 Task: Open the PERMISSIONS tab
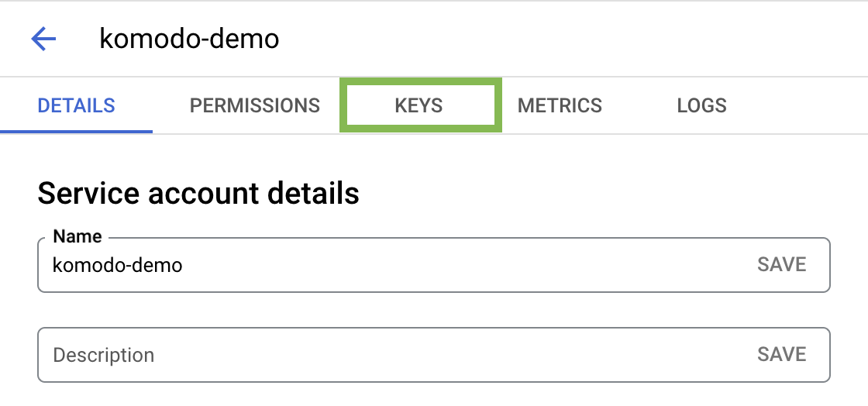click(x=254, y=106)
